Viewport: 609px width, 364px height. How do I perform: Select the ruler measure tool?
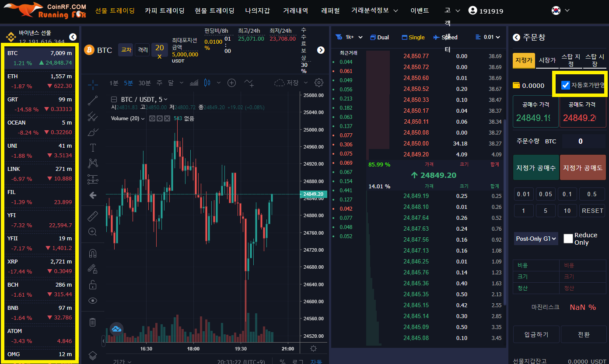pyautogui.click(x=93, y=216)
